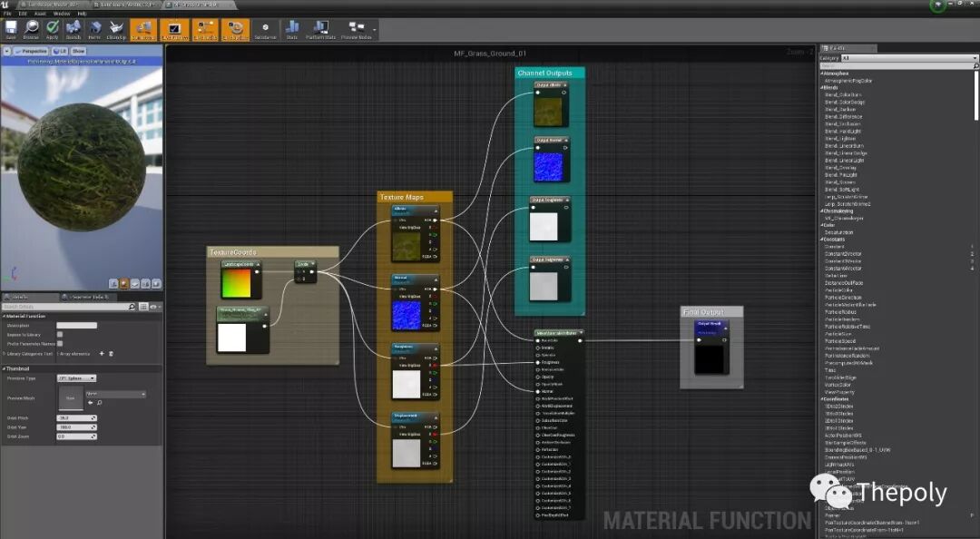Toggle the Prefix Parameter Names checkbox
Image resolution: width=980 pixels, height=539 pixels.
(x=60, y=343)
